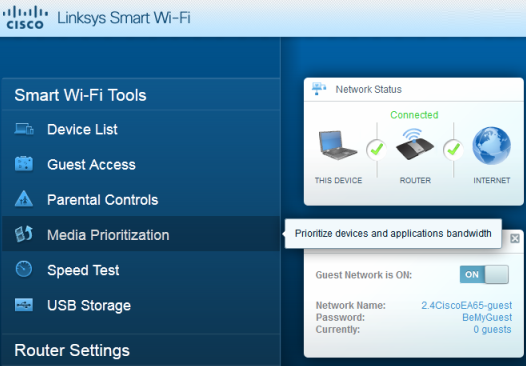Click the globe icon labeled INTERNET
526x366 pixels.
pos(491,146)
